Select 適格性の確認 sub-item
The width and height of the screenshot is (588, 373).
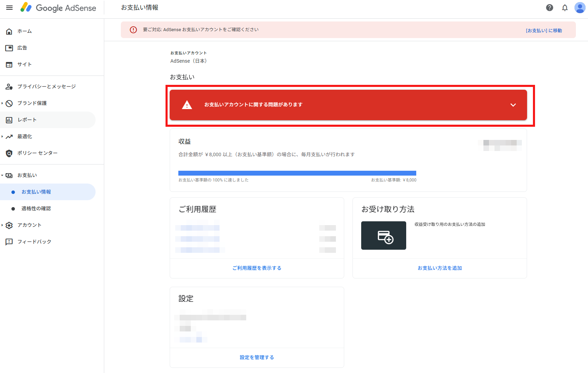click(36, 208)
